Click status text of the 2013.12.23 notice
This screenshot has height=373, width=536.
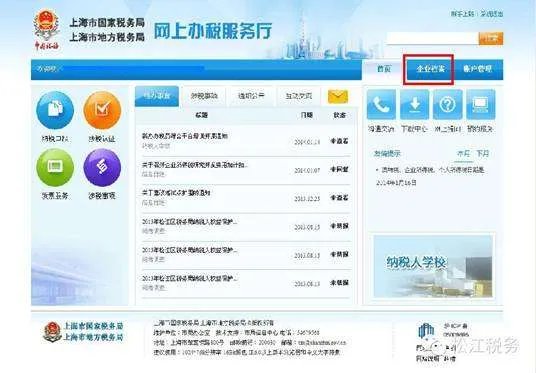339,198
